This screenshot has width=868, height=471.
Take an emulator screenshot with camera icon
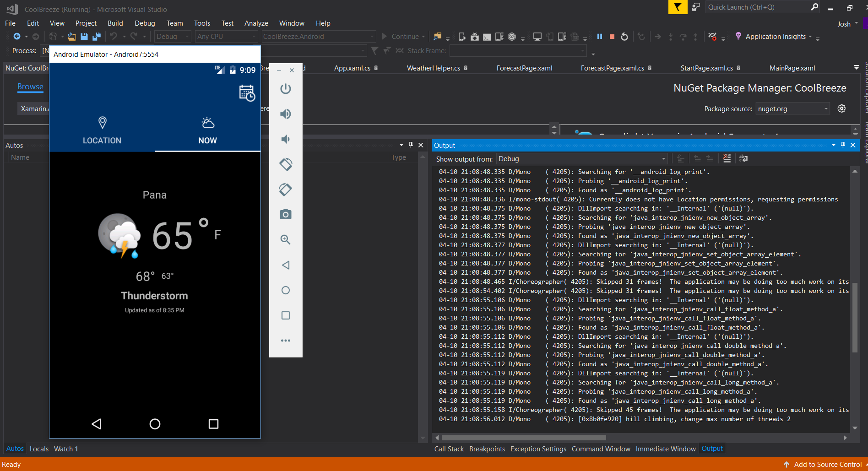pyautogui.click(x=285, y=214)
